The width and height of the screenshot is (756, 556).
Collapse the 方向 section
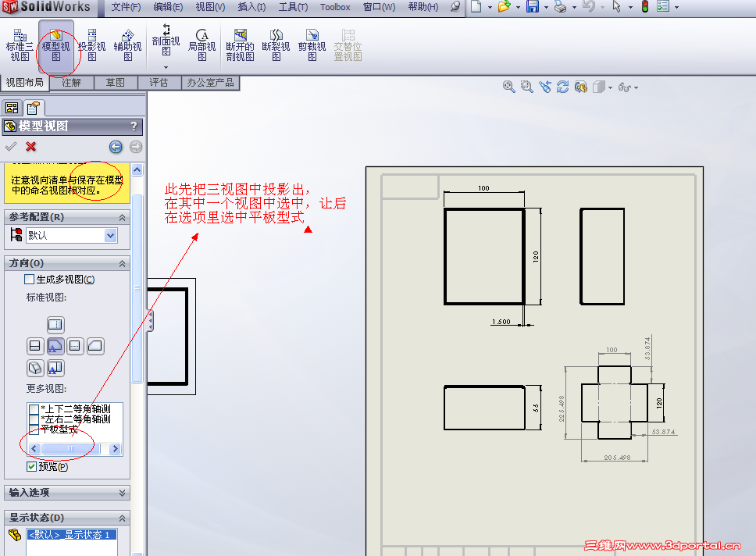pyautogui.click(x=122, y=263)
